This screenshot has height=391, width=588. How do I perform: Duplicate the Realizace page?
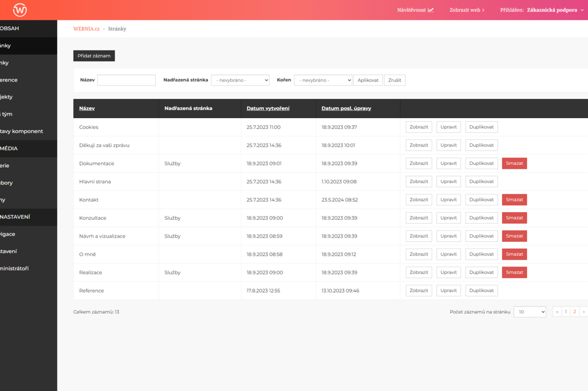[x=481, y=272]
